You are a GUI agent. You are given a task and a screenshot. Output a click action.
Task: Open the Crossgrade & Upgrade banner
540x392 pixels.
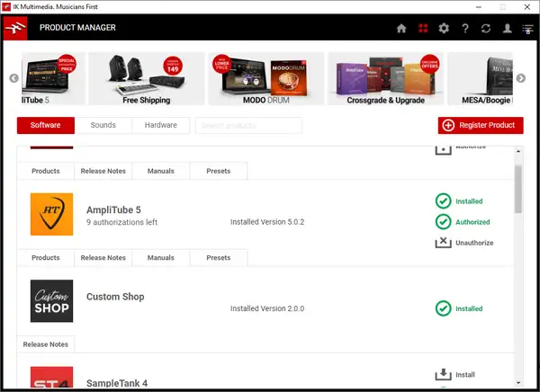385,79
